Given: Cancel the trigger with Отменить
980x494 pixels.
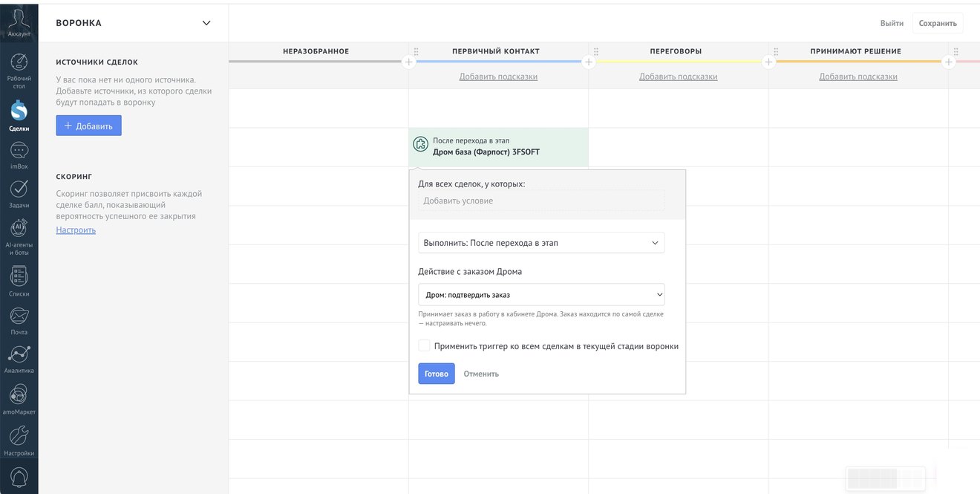Looking at the screenshot, I should point(481,374).
